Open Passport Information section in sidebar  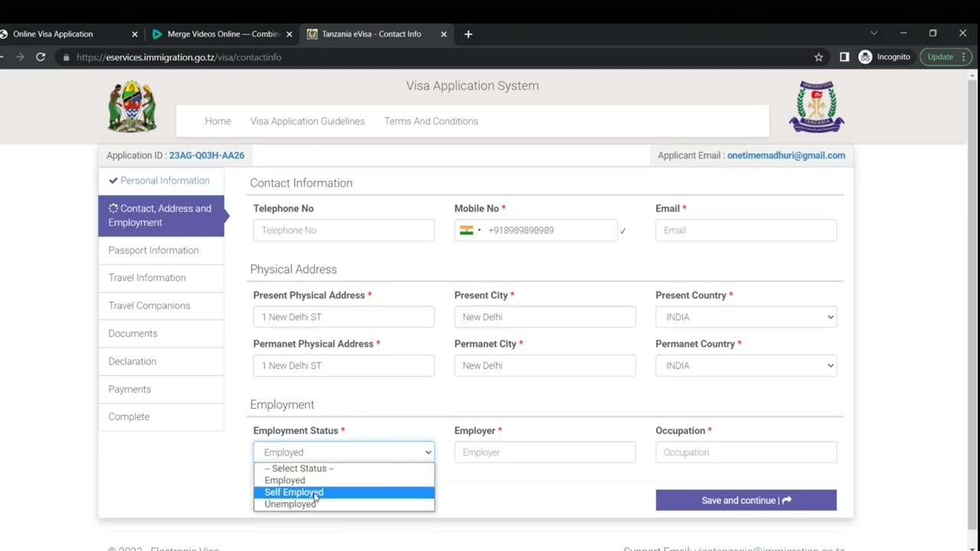161,250
